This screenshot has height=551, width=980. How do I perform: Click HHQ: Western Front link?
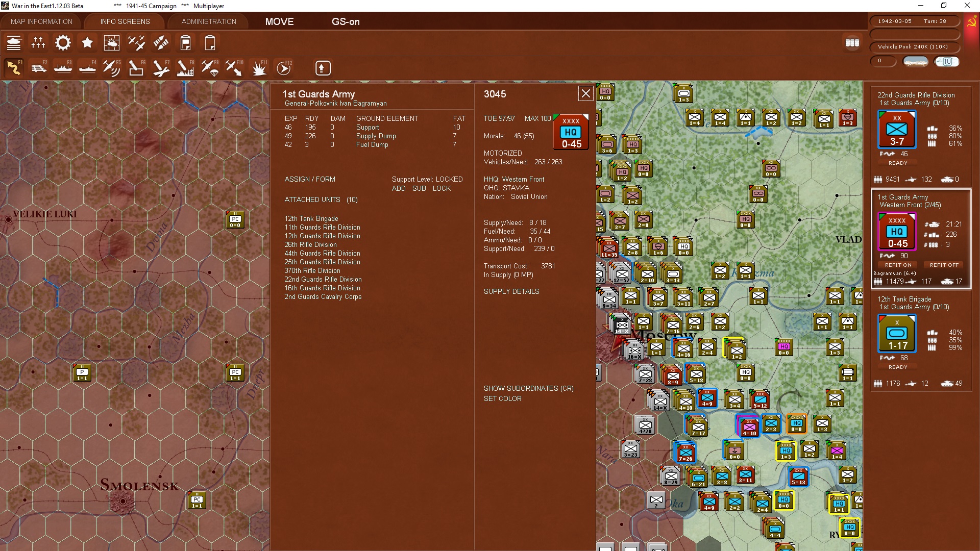click(x=514, y=179)
